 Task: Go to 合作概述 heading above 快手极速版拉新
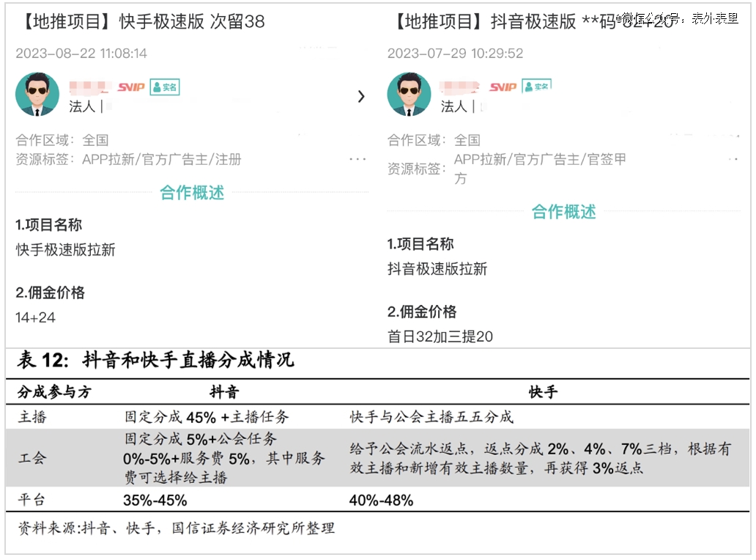192,193
